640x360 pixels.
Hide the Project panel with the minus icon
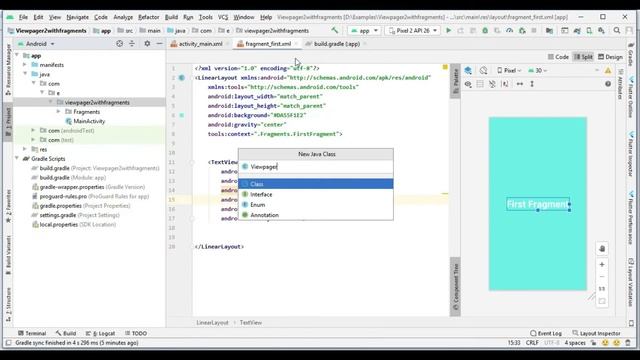pyautogui.click(x=159, y=44)
